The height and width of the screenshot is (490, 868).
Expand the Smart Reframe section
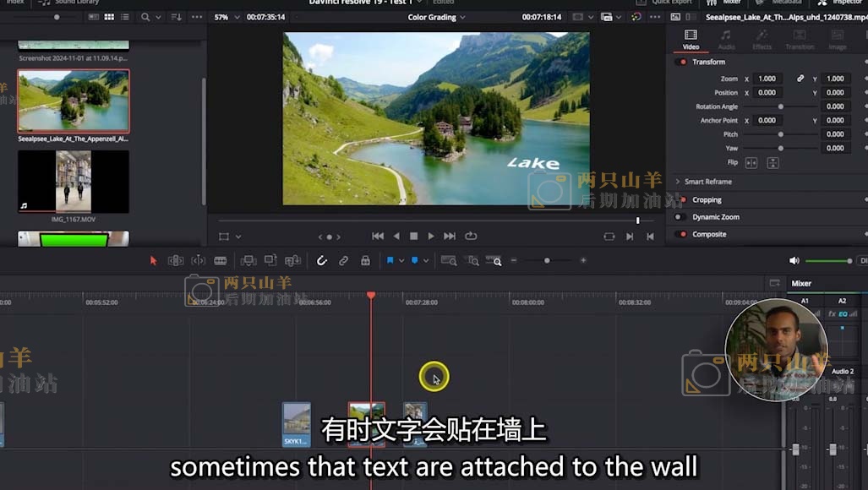678,182
